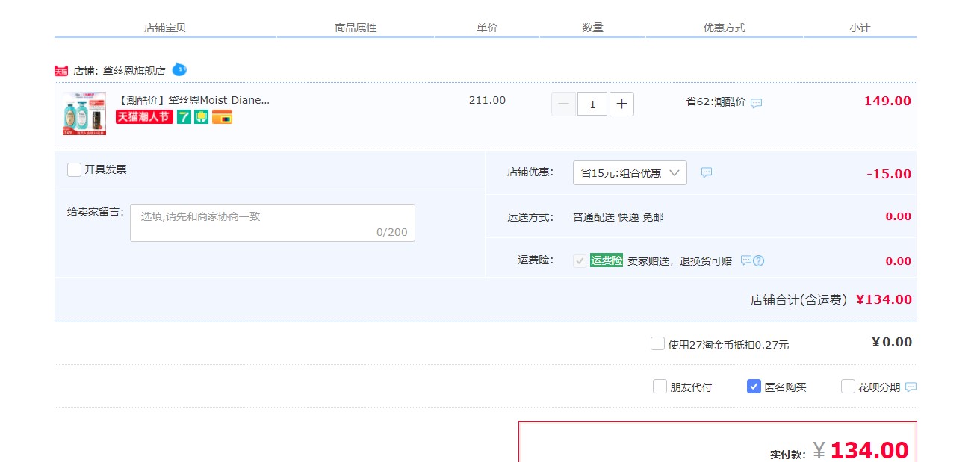Click the 单价 column header

point(487,28)
